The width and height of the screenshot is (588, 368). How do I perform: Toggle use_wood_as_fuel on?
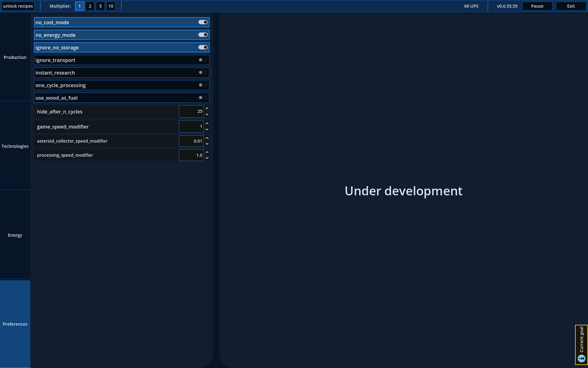pyautogui.click(x=201, y=97)
